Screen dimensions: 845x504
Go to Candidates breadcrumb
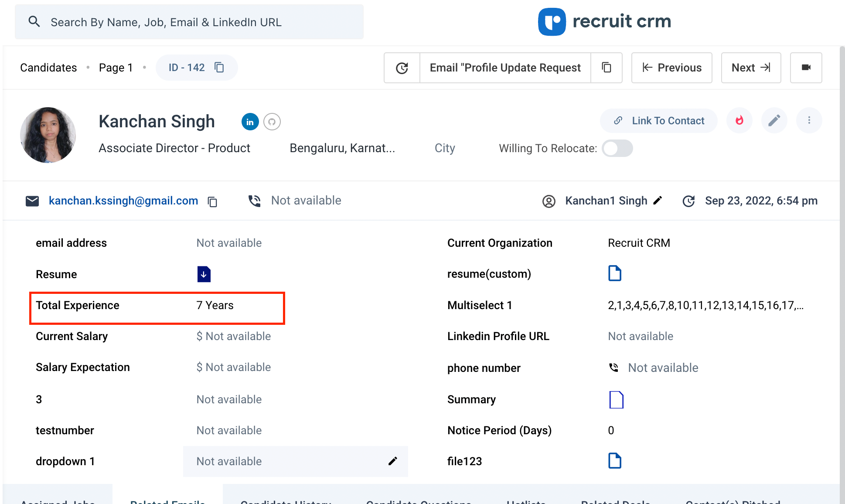pyautogui.click(x=48, y=68)
